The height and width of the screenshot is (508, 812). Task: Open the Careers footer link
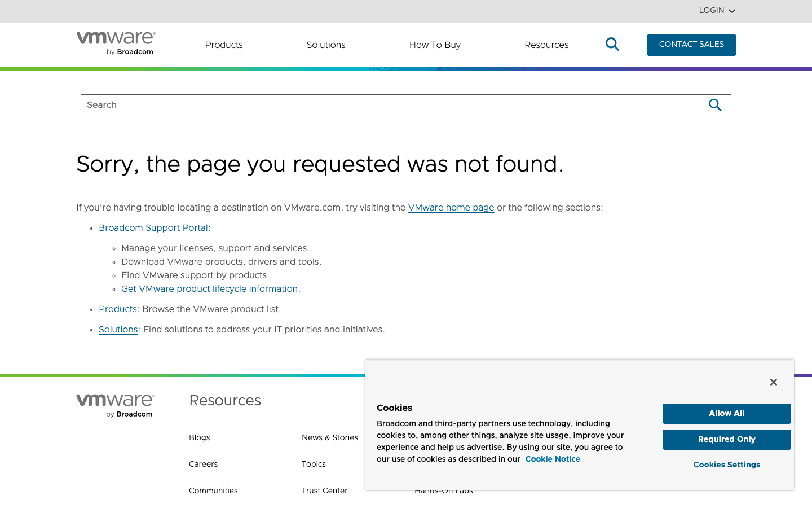click(x=203, y=464)
